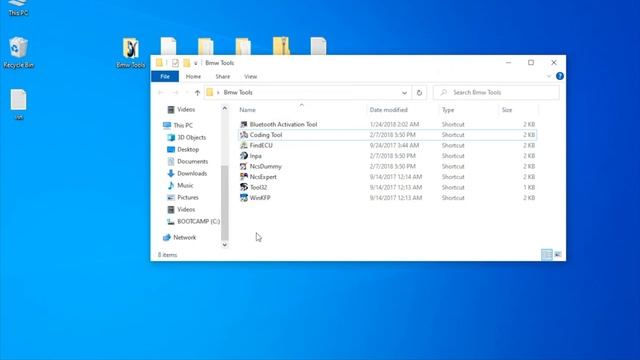Click the Properties quick access toolbar icon
The image size is (640, 360).
click(175, 63)
